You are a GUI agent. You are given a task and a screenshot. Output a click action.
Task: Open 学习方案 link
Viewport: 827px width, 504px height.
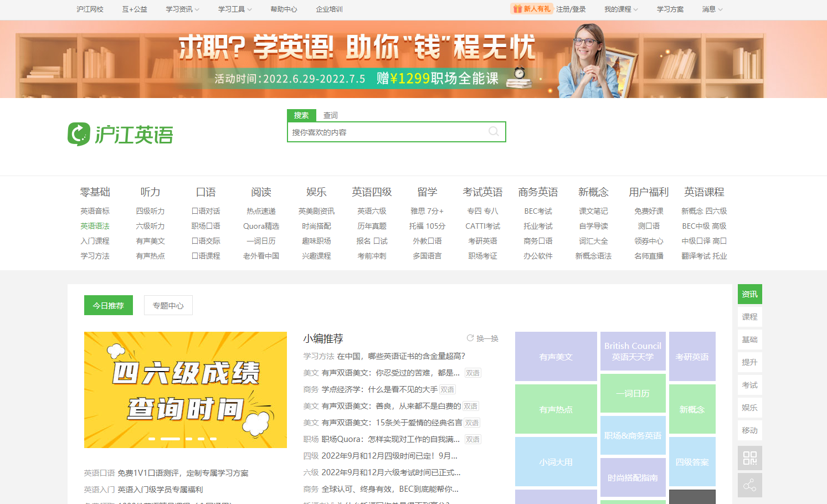[x=670, y=9]
